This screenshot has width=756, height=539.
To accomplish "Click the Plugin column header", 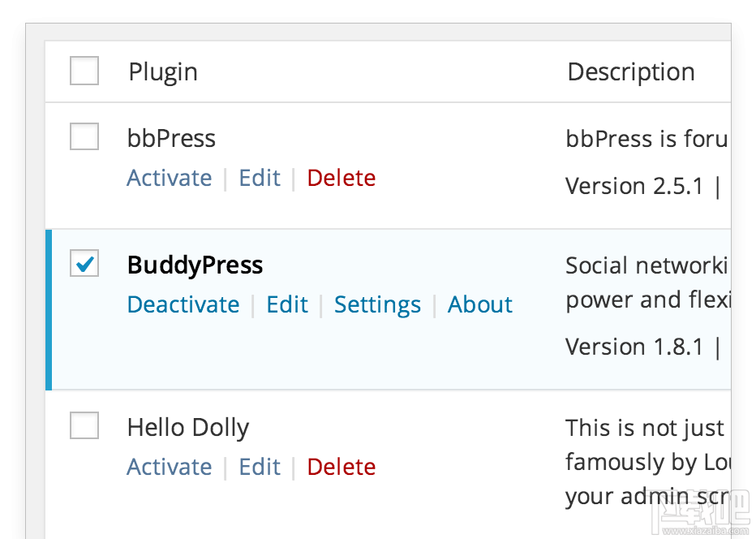I will click(162, 71).
